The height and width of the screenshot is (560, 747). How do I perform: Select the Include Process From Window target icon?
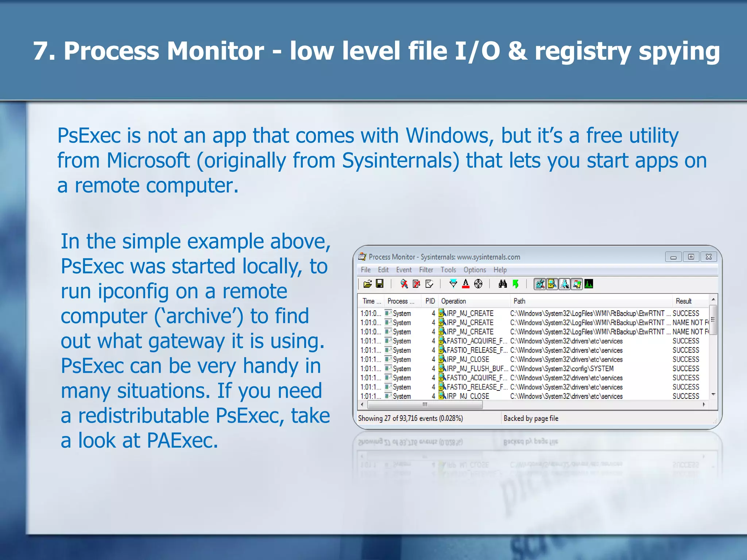(x=478, y=284)
